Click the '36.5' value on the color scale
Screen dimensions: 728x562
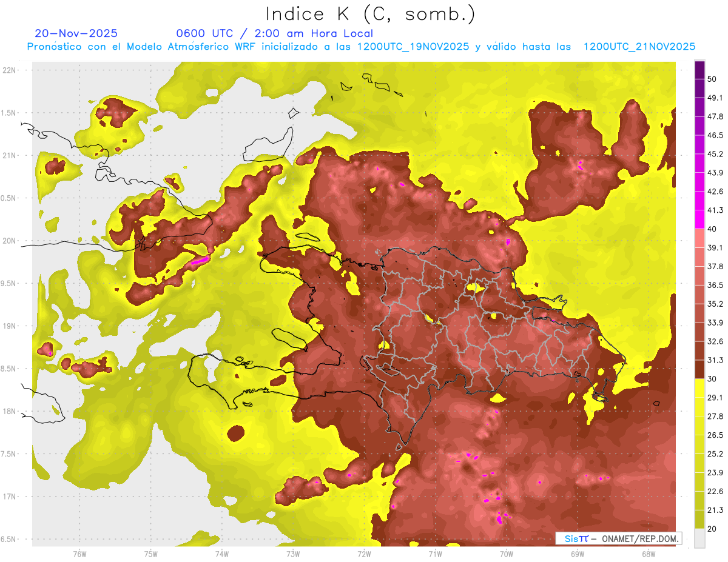coord(715,286)
